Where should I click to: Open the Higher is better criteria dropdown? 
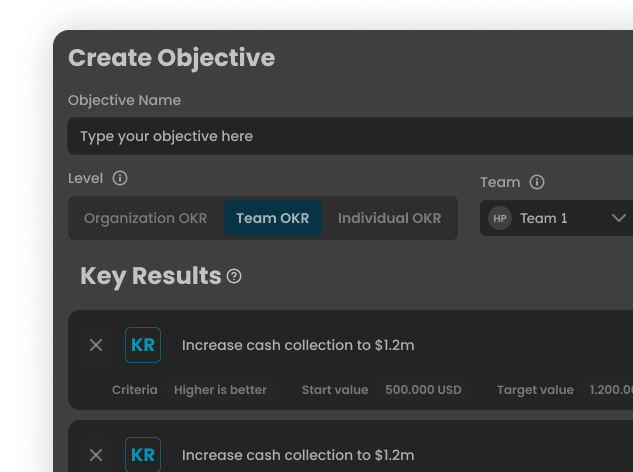220,390
